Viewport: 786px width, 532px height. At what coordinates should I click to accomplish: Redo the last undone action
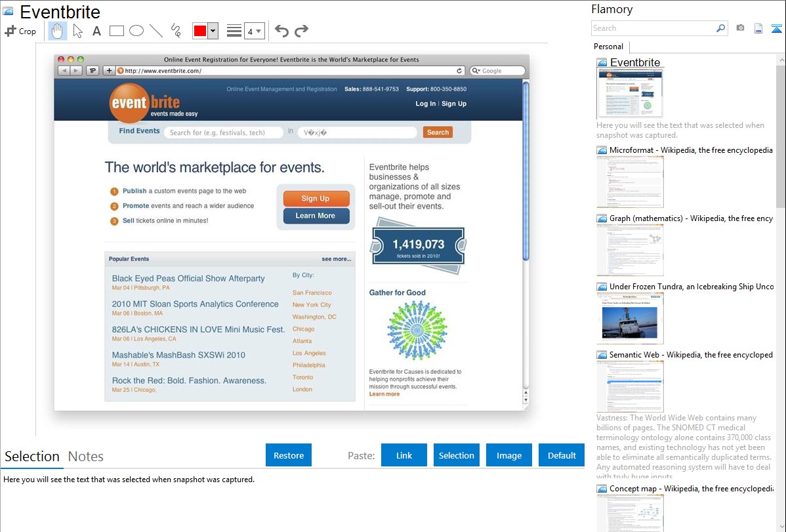[x=301, y=31]
